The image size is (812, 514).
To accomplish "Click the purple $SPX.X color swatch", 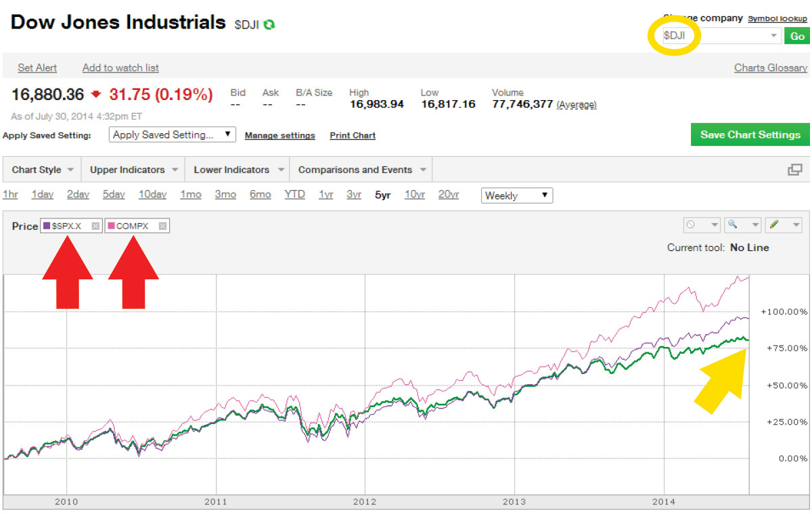I will tap(47, 226).
